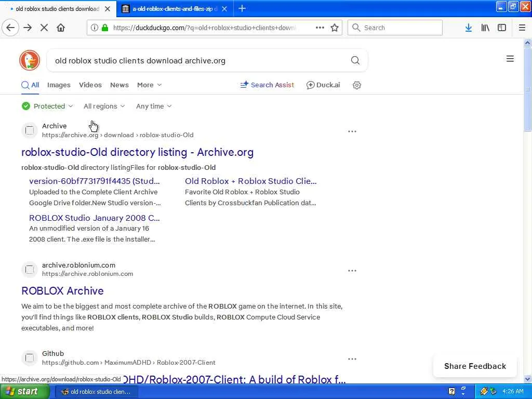Go back to the previous page

click(x=10, y=28)
